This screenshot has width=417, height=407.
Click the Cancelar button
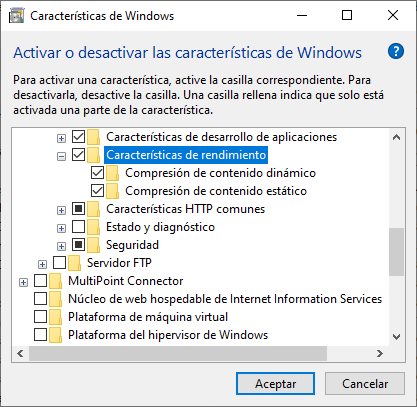click(365, 384)
